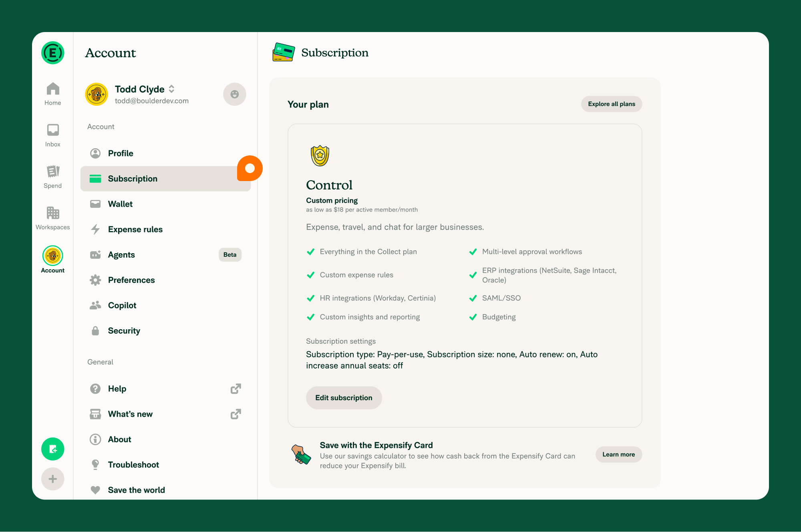The height and width of the screenshot is (532, 801).
Task: Click 'Custom insights and reporting' text
Action: tap(370, 317)
